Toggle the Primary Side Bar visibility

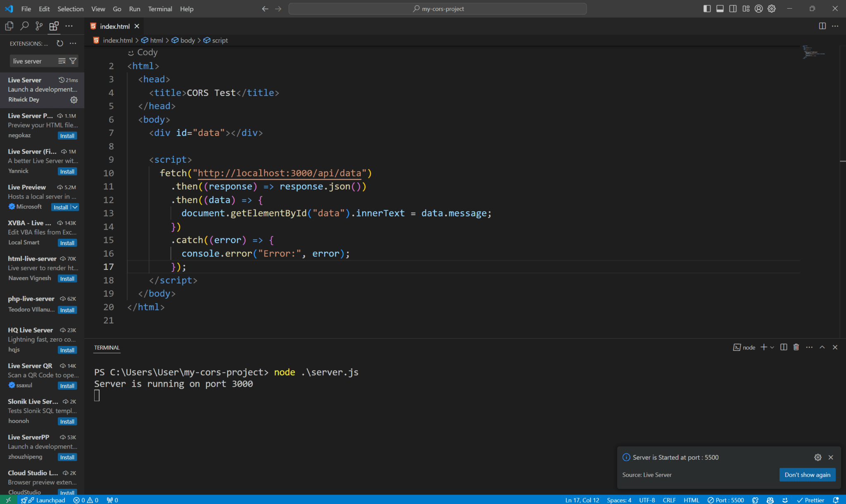[707, 8]
